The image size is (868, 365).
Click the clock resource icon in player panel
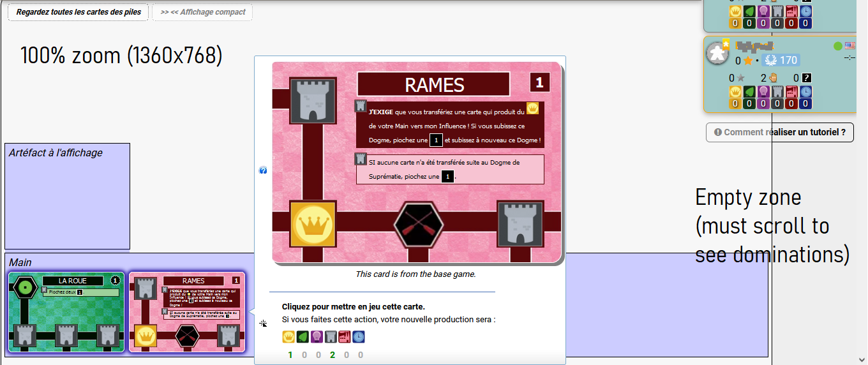[x=805, y=92]
